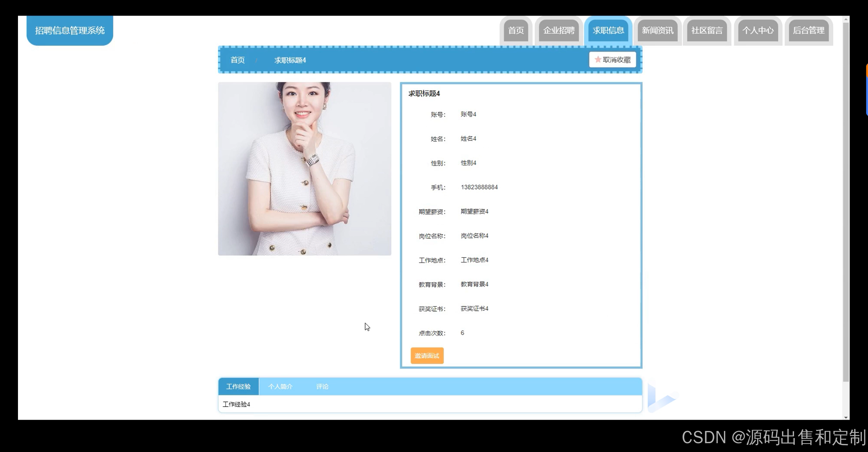
Task: Click the applicant profile photo
Action: tap(304, 169)
